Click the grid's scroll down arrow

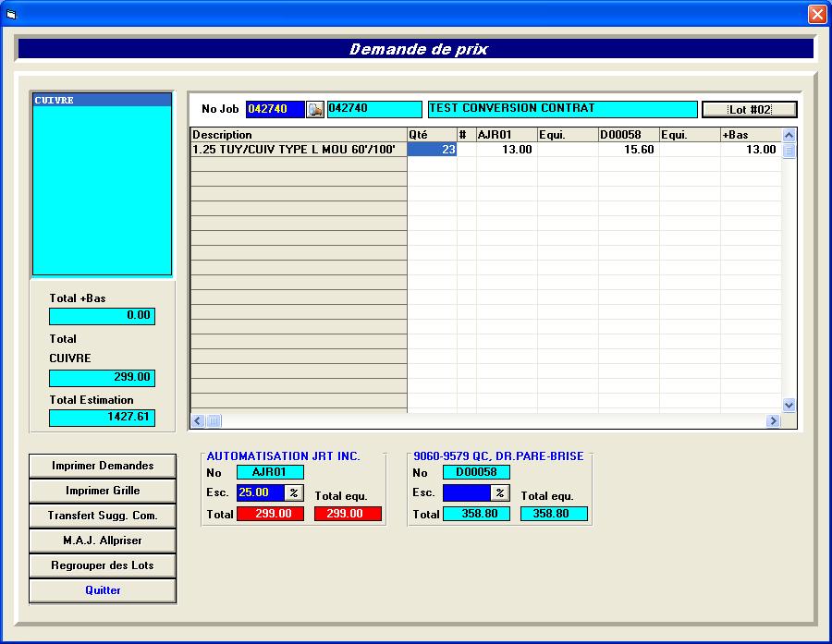pyautogui.click(x=789, y=405)
